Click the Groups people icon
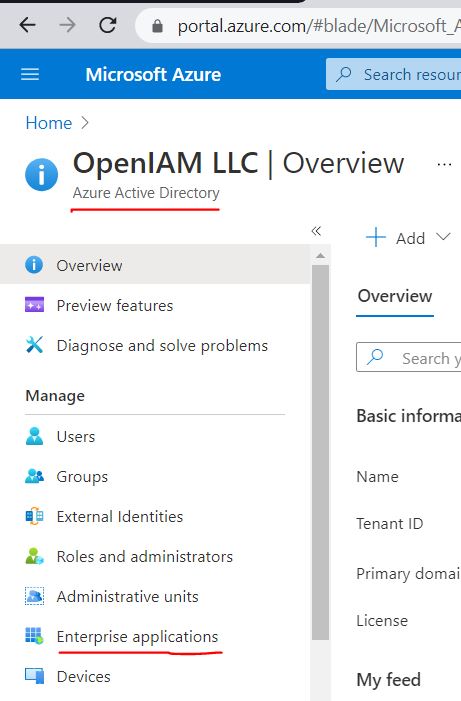461x701 pixels. tap(34, 476)
